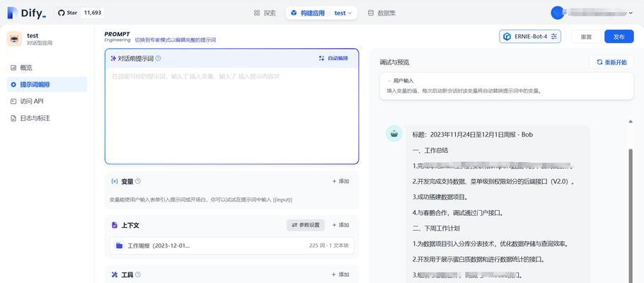Click the 变量 braces icon

pos(115,181)
